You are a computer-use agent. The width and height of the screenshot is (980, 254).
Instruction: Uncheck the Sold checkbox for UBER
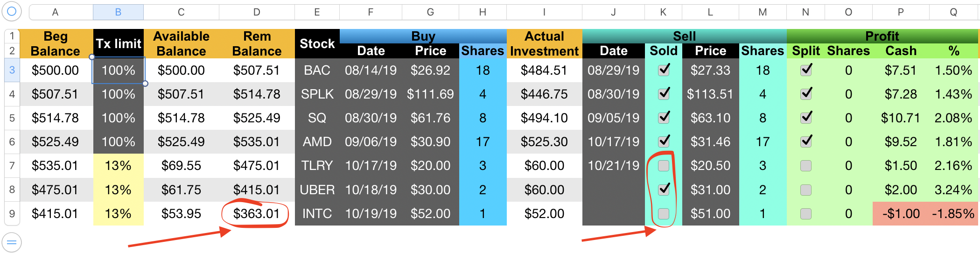(x=663, y=190)
